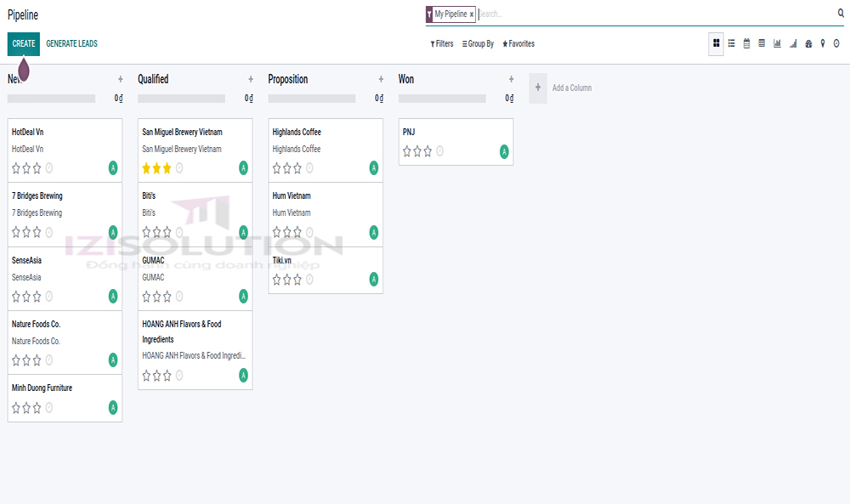Click the avatar badge on the PNJ card
850x504 pixels.
[x=503, y=151]
